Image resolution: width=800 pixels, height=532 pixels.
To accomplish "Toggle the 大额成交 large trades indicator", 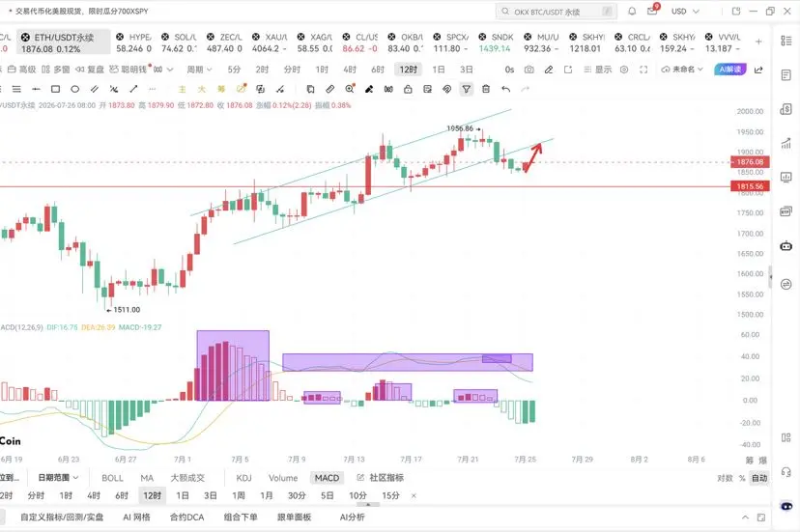I will coord(187,478).
